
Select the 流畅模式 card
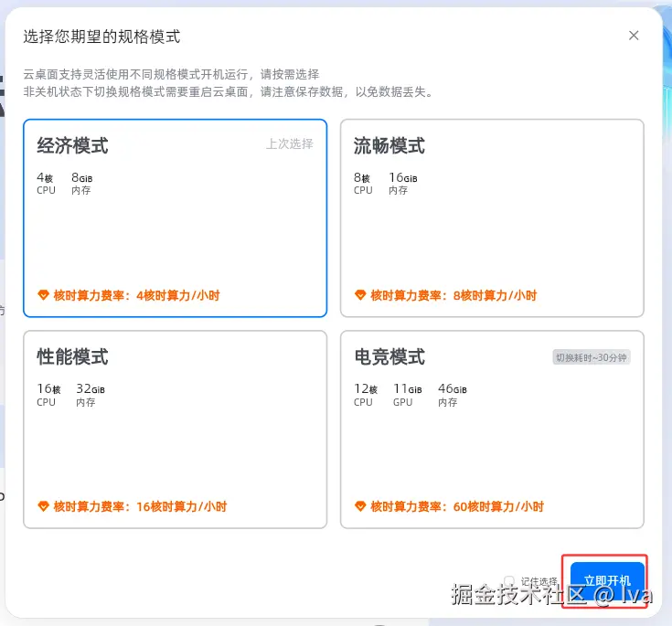coord(492,218)
